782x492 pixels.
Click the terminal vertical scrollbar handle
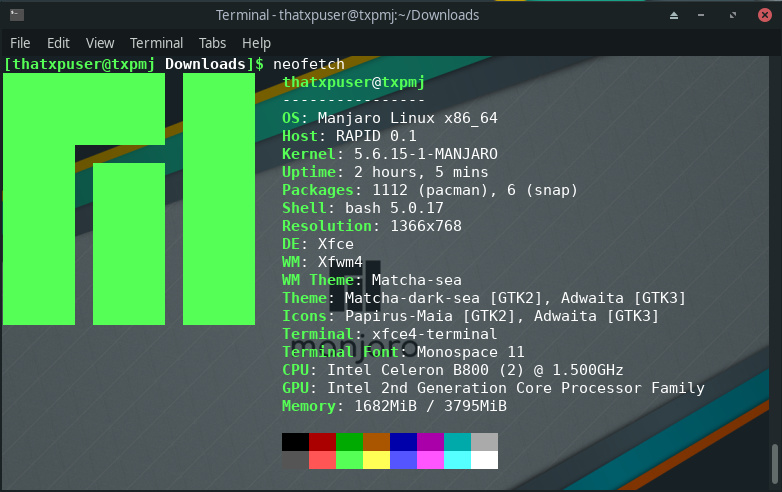point(775,465)
